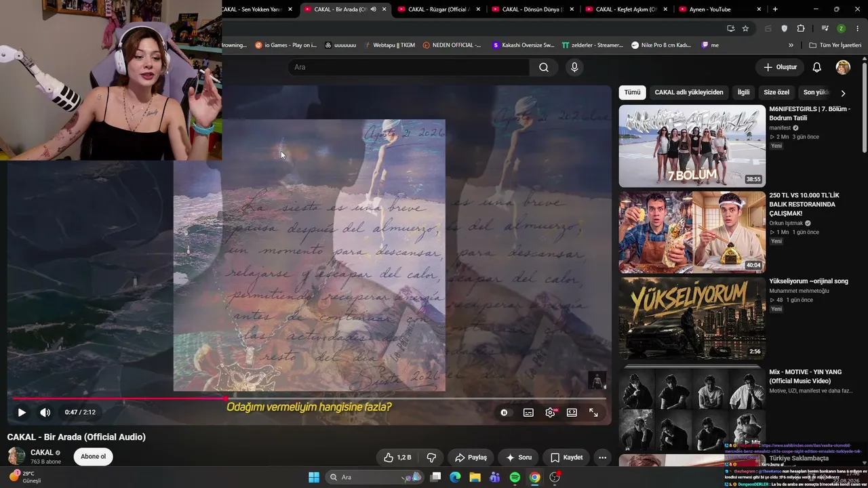868x488 pixels.
Task: Enter fullscreen in the video player
Action: click(593, 412)
